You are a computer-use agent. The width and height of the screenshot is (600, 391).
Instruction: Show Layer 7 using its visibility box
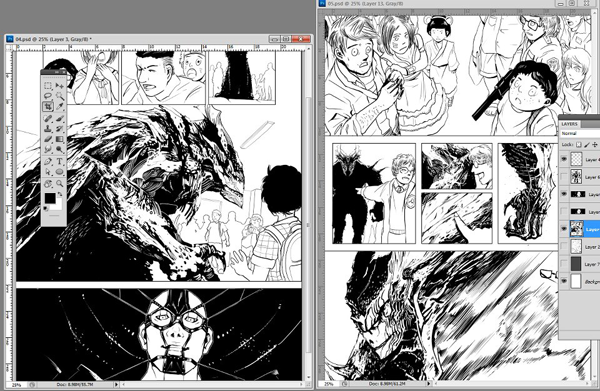coord(564,264)
